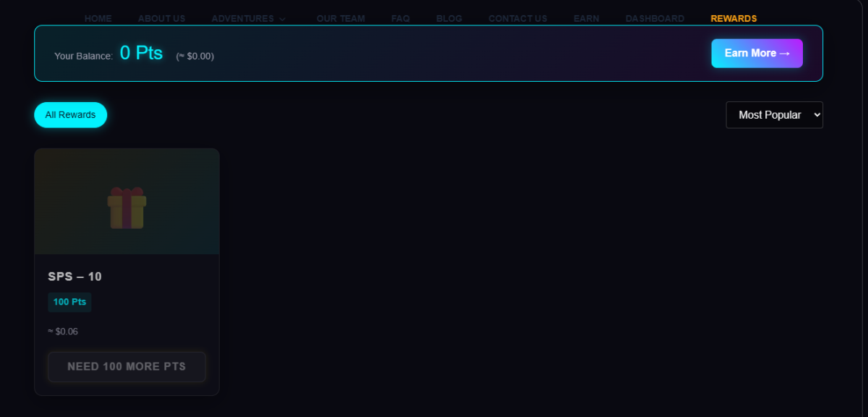Click the ≈ $0.00 balance value

coord(195,56)
